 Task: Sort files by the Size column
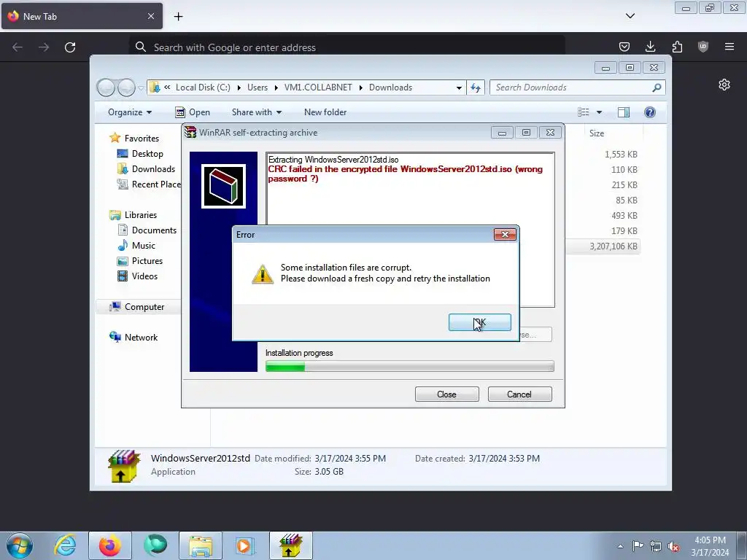[x=597, y=133]
